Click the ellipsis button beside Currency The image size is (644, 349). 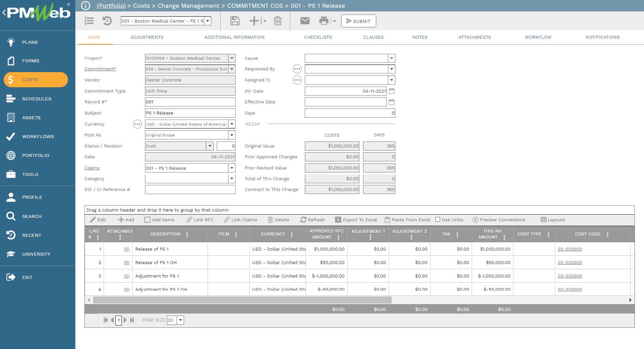137,124
